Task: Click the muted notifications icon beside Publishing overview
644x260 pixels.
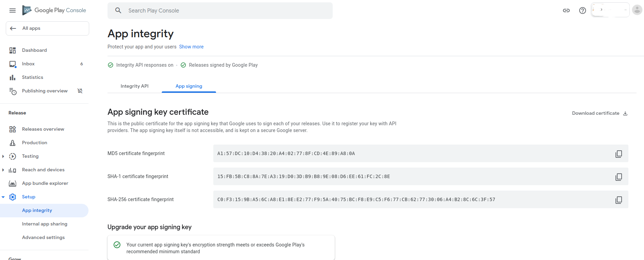Action: click(80, 91)
